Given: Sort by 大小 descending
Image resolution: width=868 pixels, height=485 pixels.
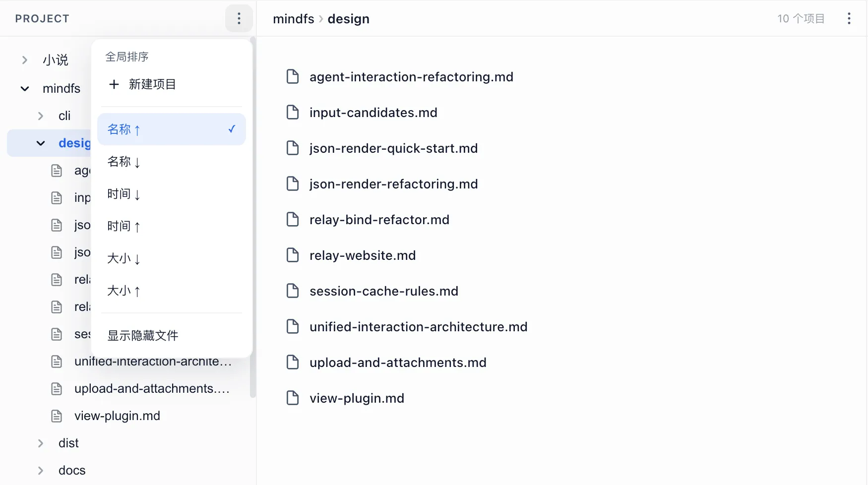Looking at the screenshot, I should click(x=124, y=258).
